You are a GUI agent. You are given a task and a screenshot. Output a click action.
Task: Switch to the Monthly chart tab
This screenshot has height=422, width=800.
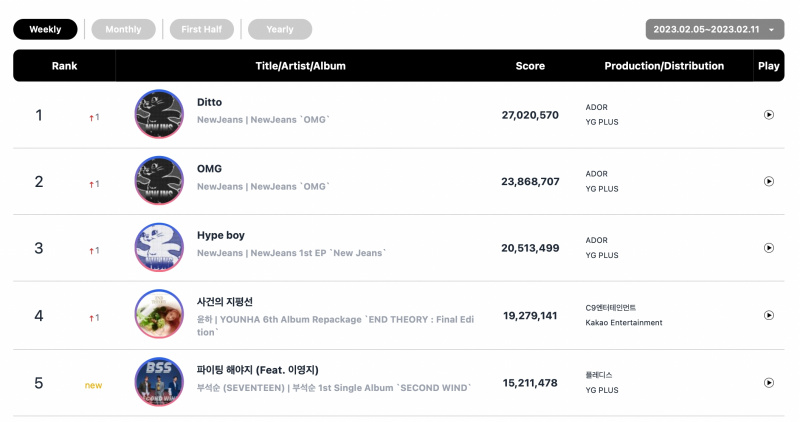pos(123,29)
